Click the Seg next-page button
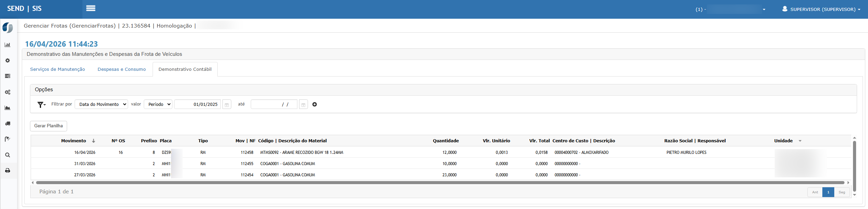Image resolution: width=868 pixels, height=209 pixels. 841,192
